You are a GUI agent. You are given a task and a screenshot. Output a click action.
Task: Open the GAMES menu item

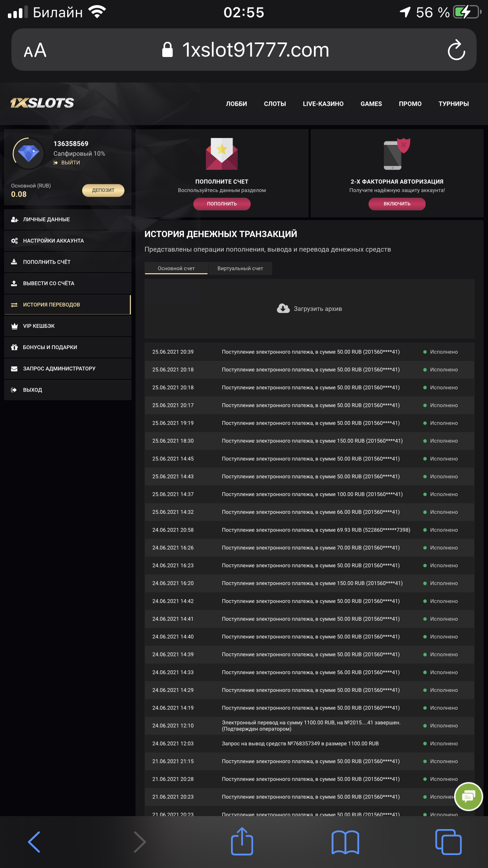[x=371, y=104]
